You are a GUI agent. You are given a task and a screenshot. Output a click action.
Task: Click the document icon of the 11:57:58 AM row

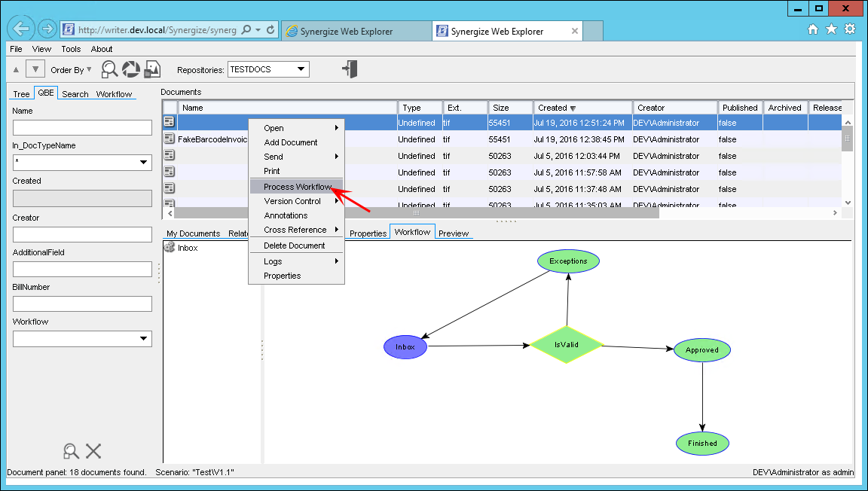point(170,172)
